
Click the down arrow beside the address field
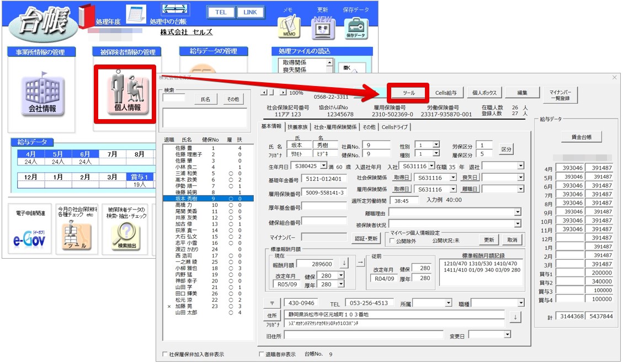pyautogui.click(x=515, y=317)
